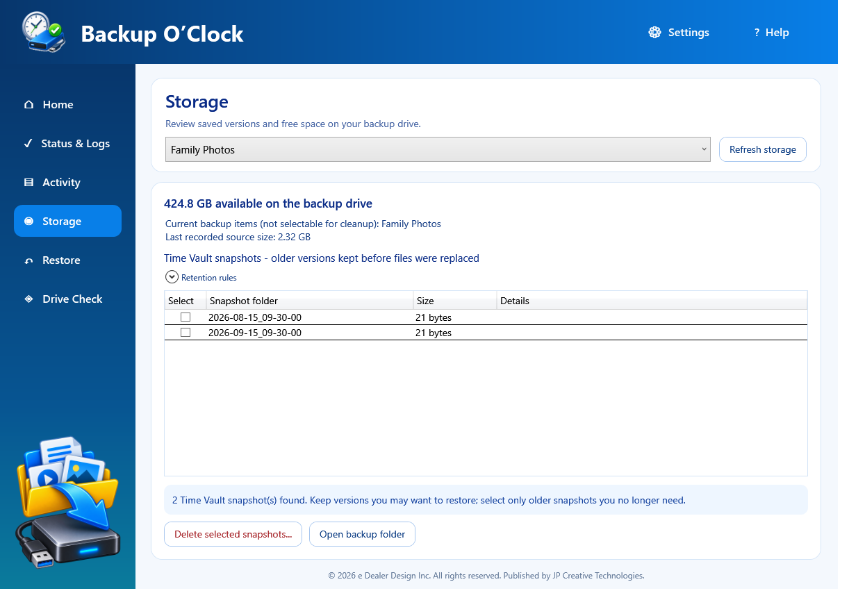Open Settings from the header

[x=679, y=33]
